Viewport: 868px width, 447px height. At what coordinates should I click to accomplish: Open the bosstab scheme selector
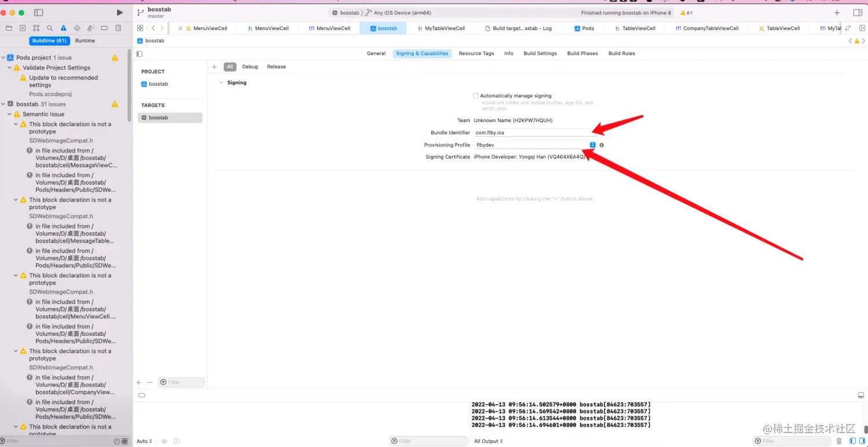point(346,13)
